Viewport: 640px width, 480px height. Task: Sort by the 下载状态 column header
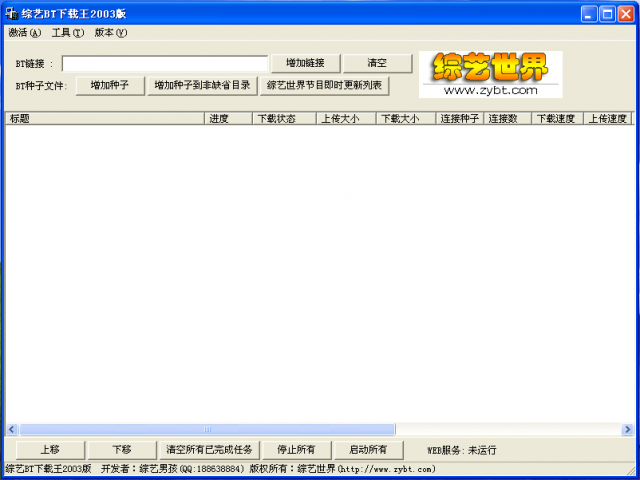coord(284,119)
